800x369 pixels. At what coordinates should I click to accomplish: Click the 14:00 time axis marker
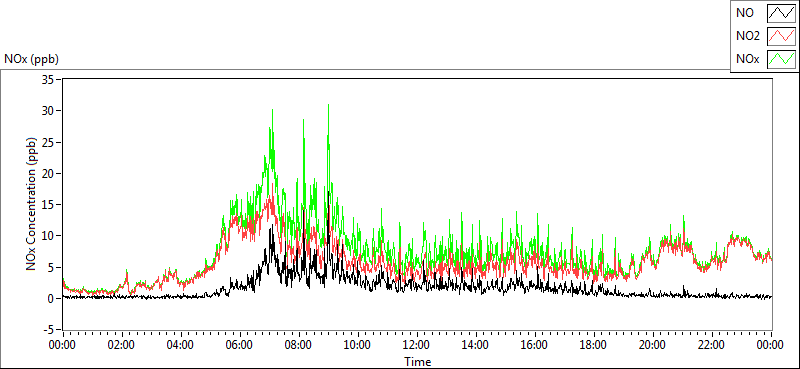476,346
